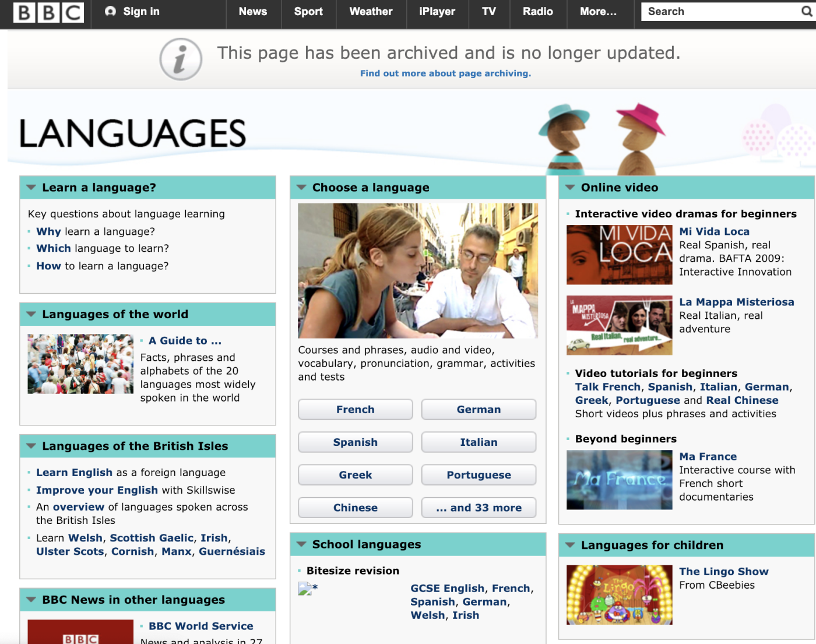Select the Italian language button
The width and height of the screenshot is (816, 644).
[x=479, y=442]
